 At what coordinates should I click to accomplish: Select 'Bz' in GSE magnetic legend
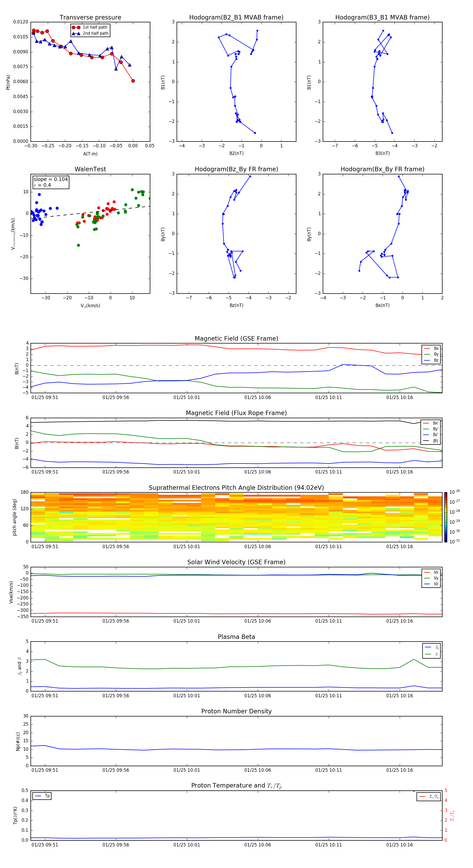431,361
